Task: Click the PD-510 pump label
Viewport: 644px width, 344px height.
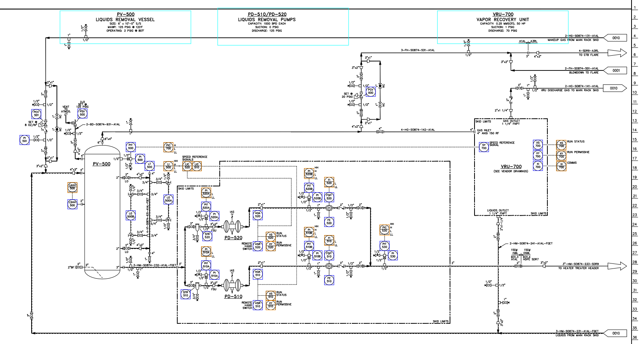Action: (233, 297)
